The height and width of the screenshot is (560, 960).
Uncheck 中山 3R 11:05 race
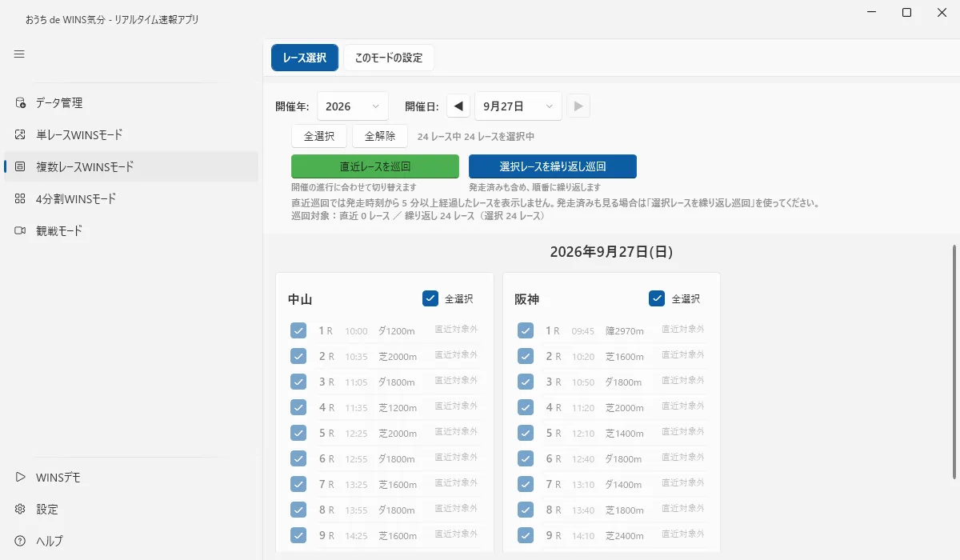pyautogui.click(x=298, y=382)
